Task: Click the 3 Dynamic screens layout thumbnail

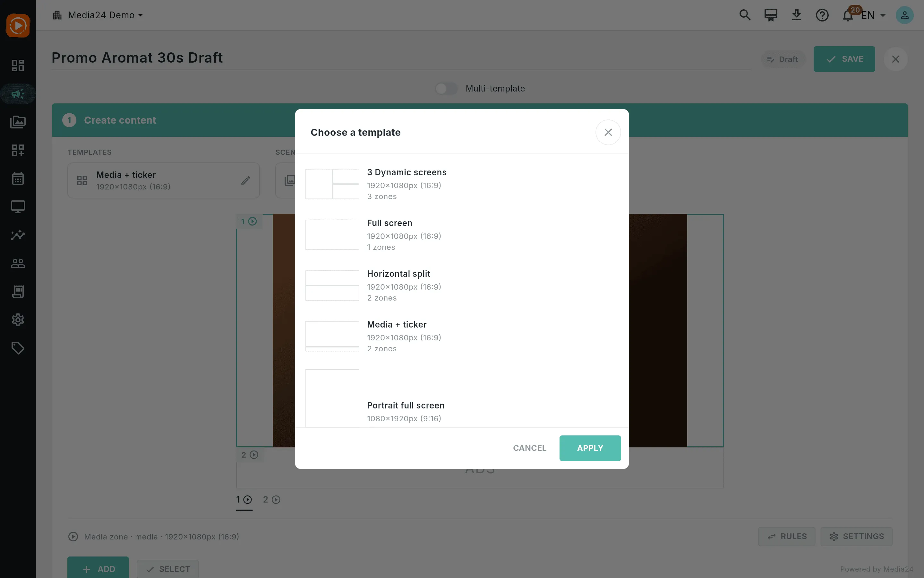Action: coord(332,184)
